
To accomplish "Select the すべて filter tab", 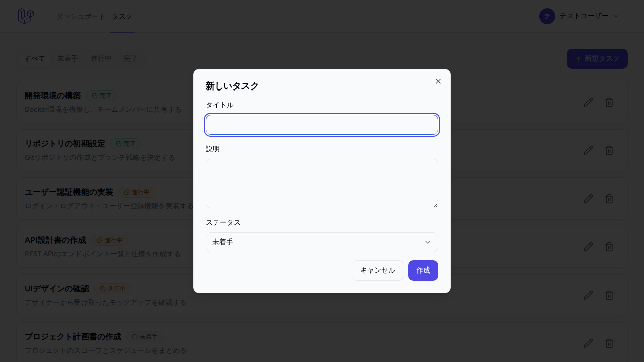I will (x=35, y=59).
